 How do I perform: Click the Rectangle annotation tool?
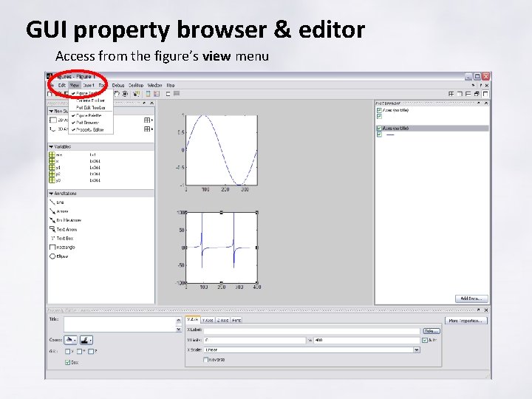tap(62, 248)
